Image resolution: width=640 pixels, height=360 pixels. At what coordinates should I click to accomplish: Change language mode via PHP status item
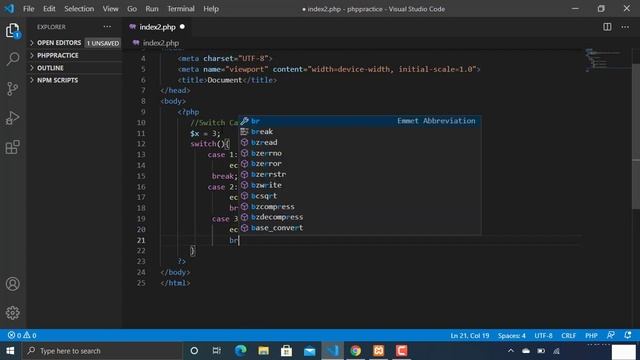[591, 336]
